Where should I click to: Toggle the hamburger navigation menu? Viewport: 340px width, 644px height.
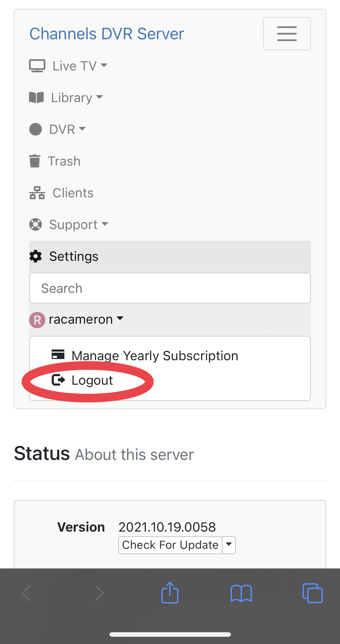pyautogui.click(x=287, y=34)
